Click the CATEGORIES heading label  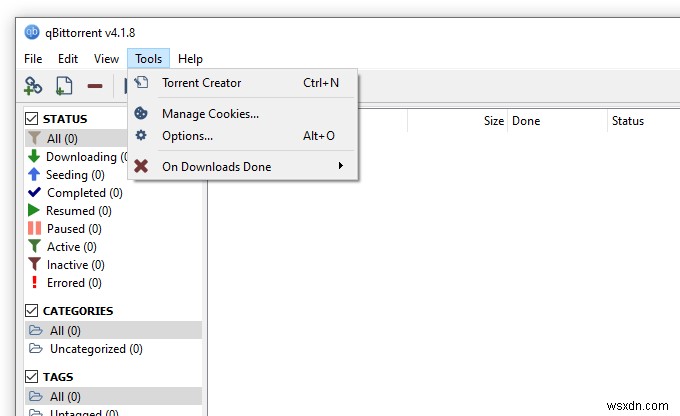pos(78,311)
